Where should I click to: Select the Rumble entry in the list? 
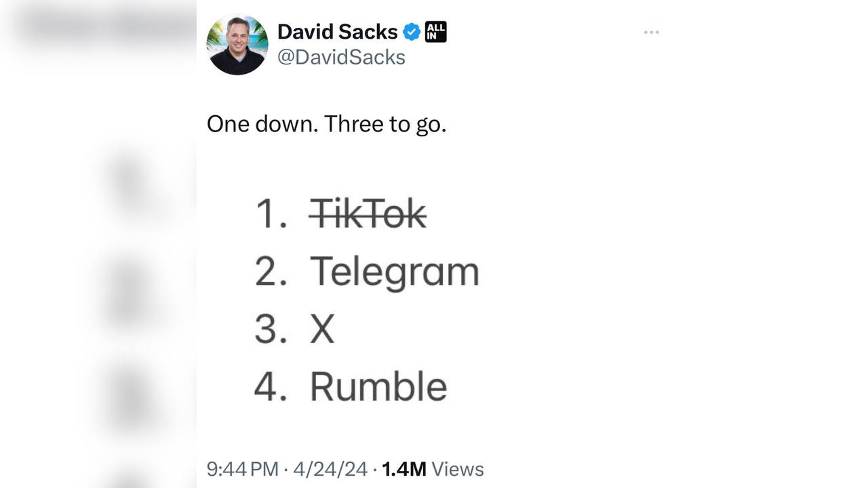[378, 387]
